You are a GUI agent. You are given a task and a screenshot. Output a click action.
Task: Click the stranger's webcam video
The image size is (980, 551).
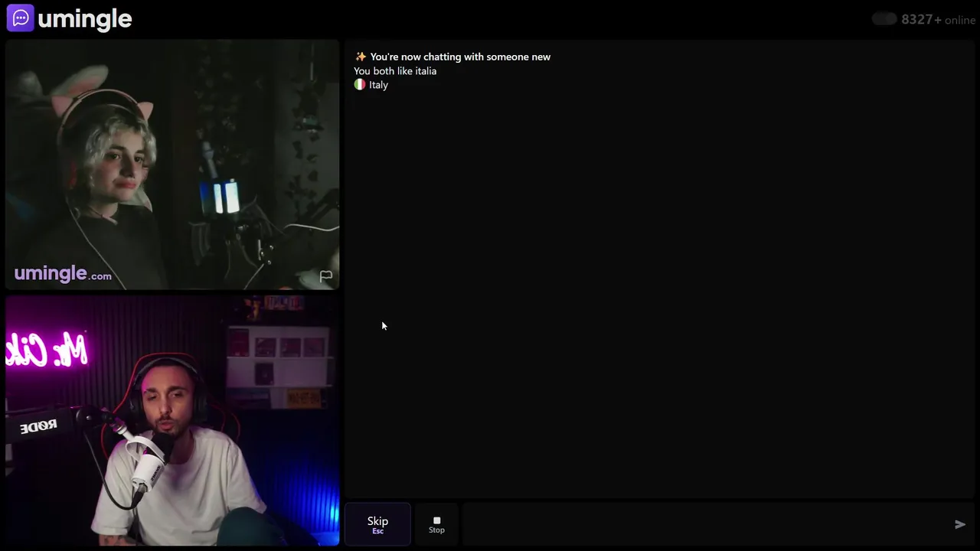172,165
